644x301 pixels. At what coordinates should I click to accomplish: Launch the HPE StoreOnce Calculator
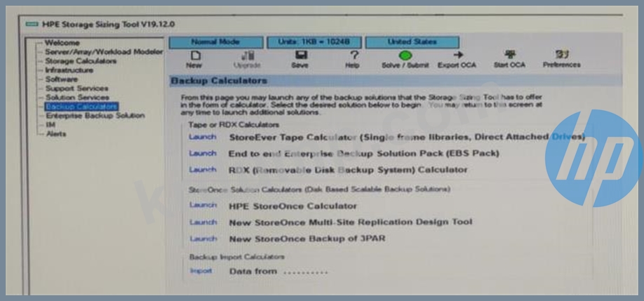203,205
